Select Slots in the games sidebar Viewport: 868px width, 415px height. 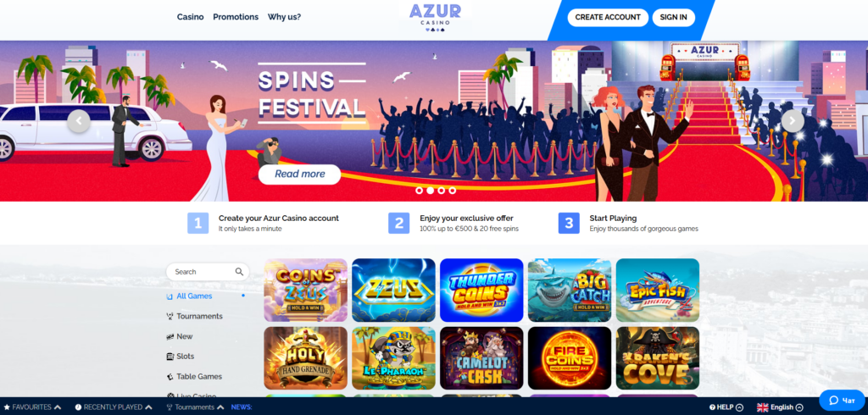(185, 357)
